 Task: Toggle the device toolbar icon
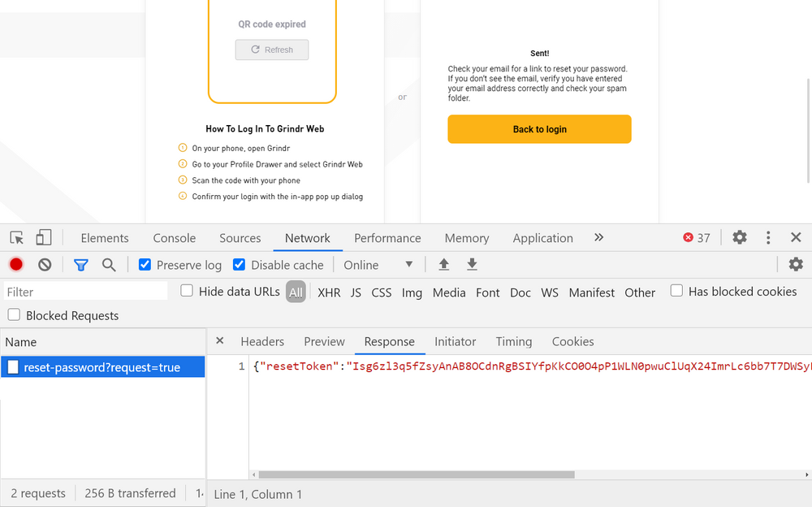coord(44,237)
